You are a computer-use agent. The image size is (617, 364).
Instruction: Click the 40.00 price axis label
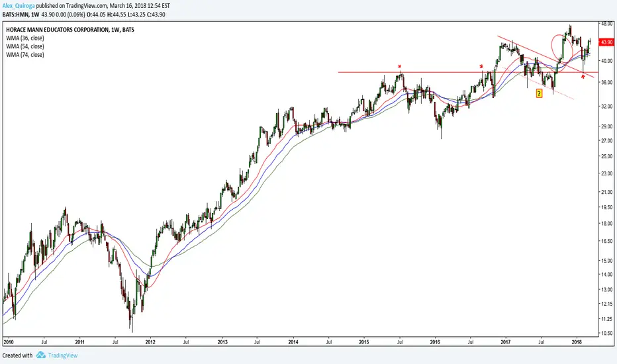pyautogui.click(x=607, y=61)
